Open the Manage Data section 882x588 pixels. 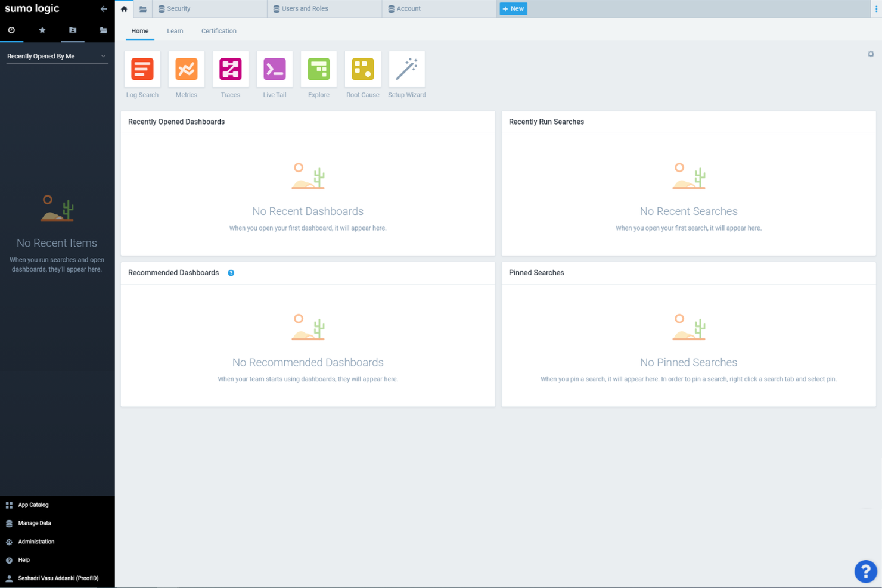33,523
